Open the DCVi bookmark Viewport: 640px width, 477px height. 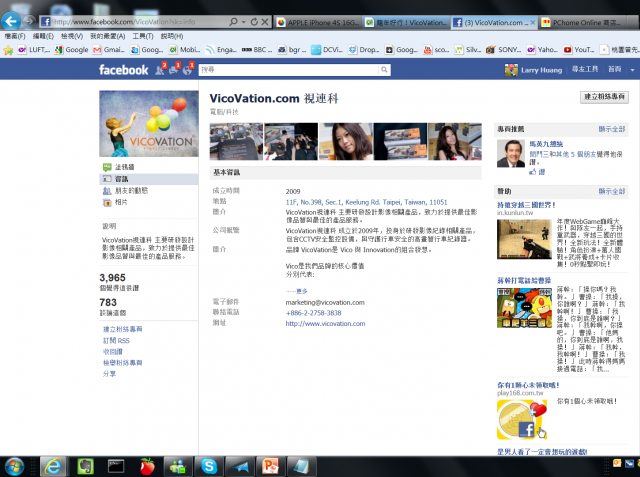tap(327, 50)
